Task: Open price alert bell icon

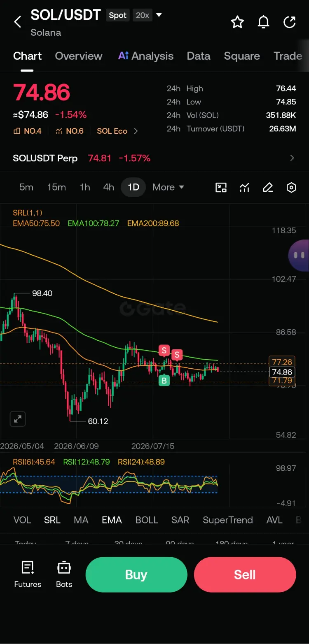Action: point(264,22)
